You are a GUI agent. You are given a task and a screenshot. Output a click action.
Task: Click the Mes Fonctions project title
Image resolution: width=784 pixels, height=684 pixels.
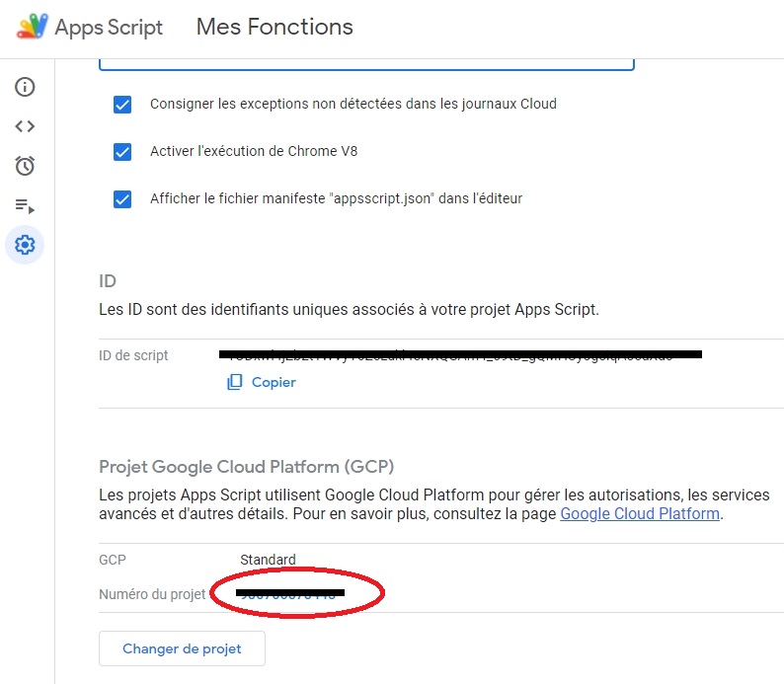tap(274, 27)
